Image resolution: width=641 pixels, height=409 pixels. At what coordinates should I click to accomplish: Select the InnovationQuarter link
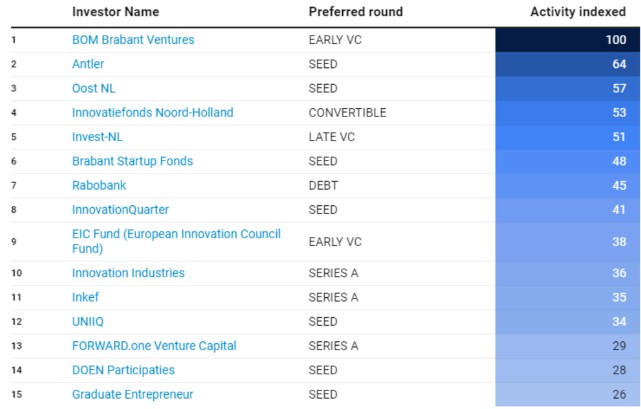point(120,209)
